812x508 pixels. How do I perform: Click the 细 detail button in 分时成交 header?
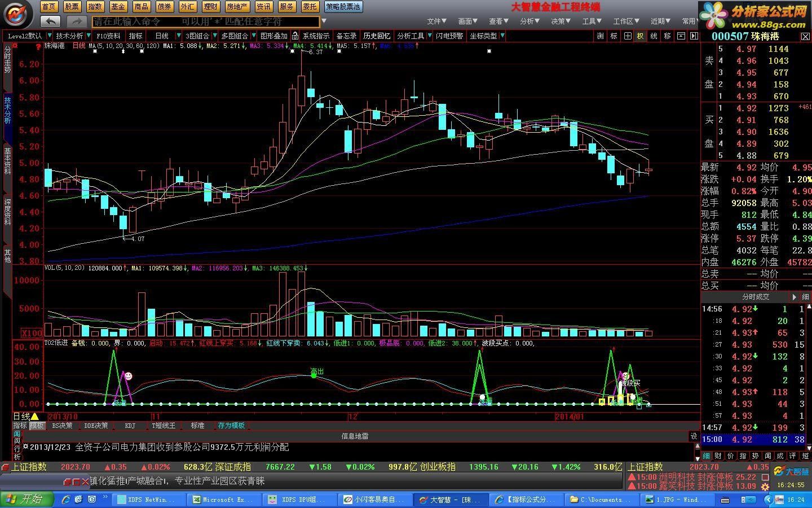point(805,297)
